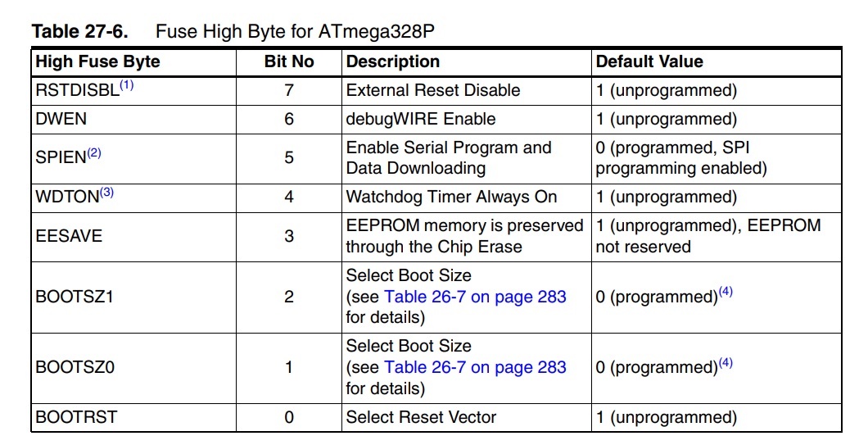Click the Table 27-6 caption label

pyautogui.click(x=80, y=31)
